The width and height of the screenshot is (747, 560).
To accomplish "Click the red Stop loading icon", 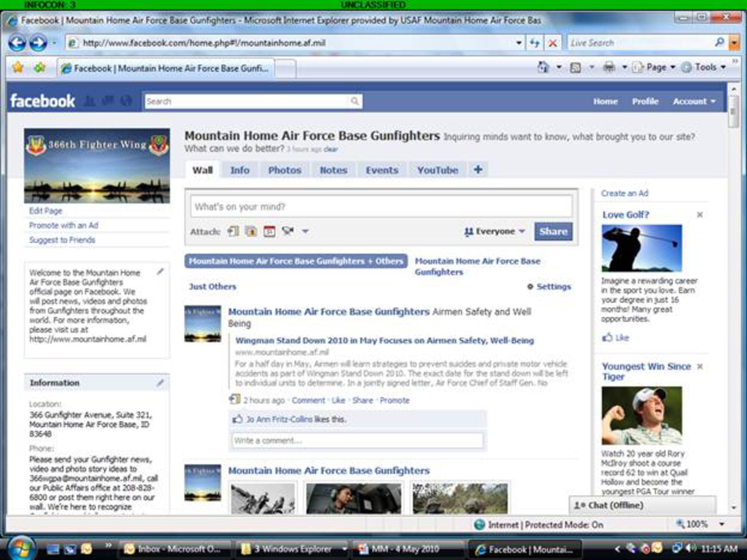I will pos(553,43).
